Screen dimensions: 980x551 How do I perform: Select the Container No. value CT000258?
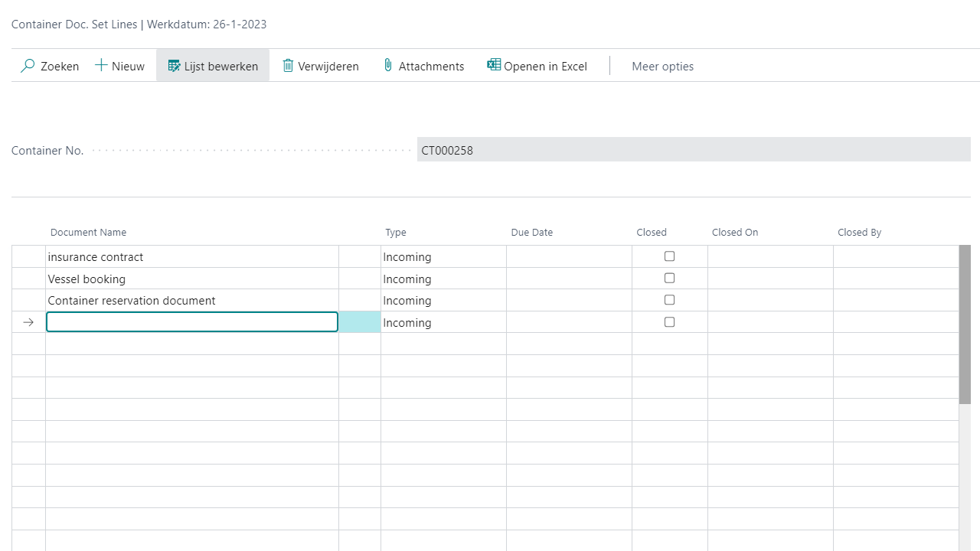tap(447, 150)
